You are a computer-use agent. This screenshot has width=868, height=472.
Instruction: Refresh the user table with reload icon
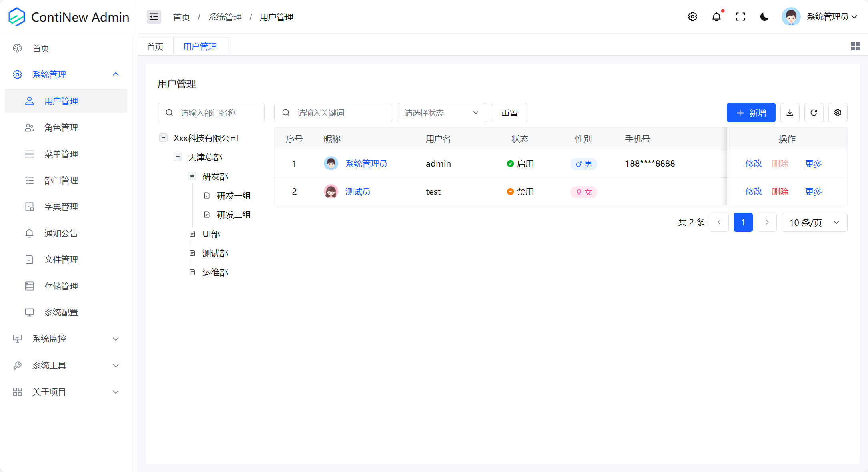tap(814, 112)
